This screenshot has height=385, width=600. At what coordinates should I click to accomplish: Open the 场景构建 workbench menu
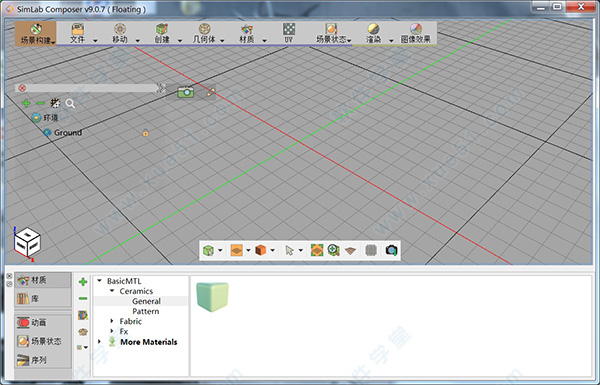click(36, 34)
